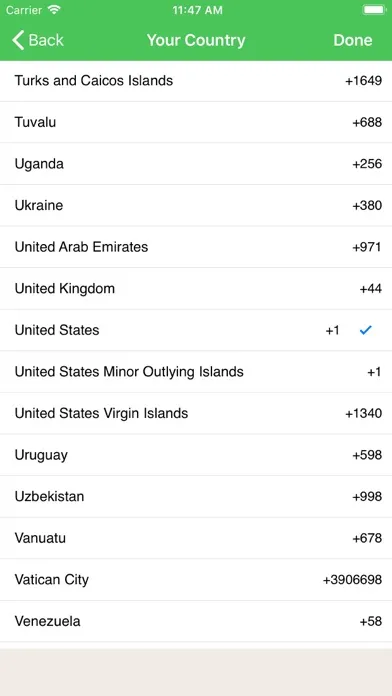Choose United States Virgin Islands

click(x=196, y=413)
